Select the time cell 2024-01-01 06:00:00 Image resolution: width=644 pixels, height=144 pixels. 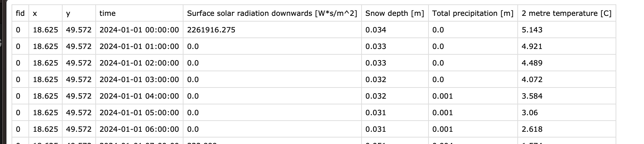pos(139,129)
